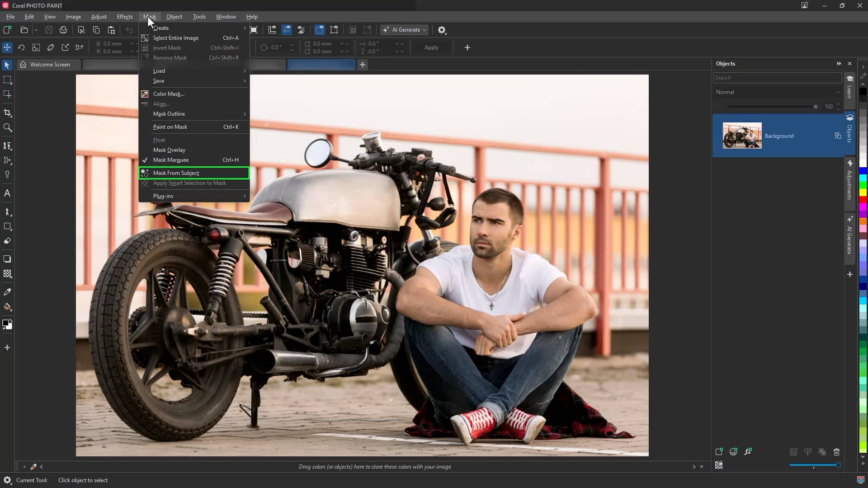Toggle the lock transparency checkerboard icon
Image resolution: width=868 pixels, height=488 pixels.
[x=719, y=465]
